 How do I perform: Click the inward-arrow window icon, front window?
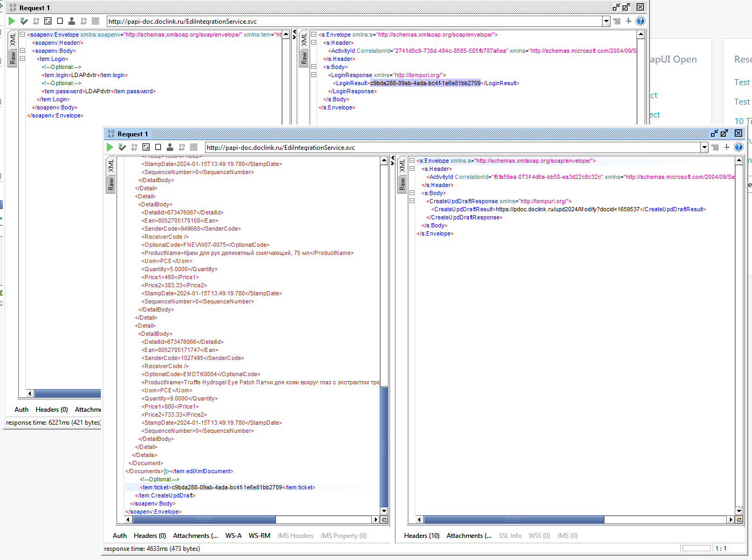(x=714, y=133)
